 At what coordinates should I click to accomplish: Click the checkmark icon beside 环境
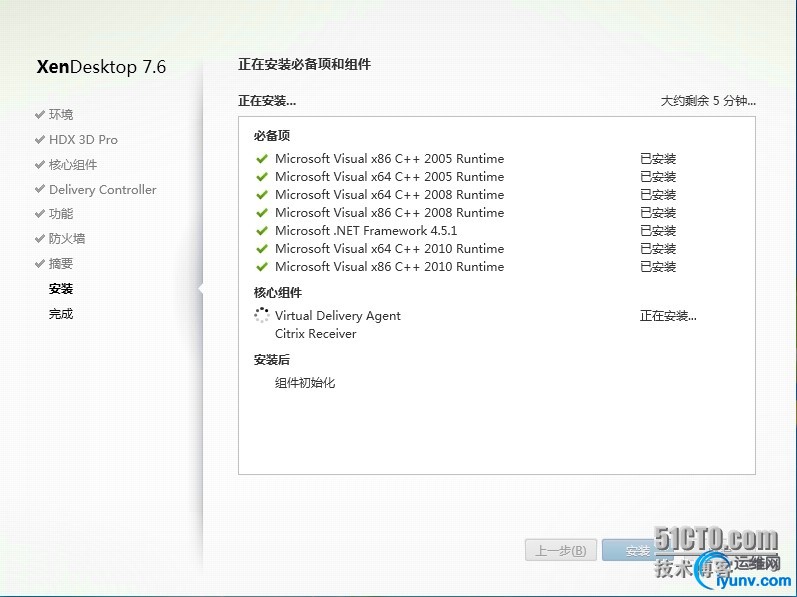coord(40,114)
